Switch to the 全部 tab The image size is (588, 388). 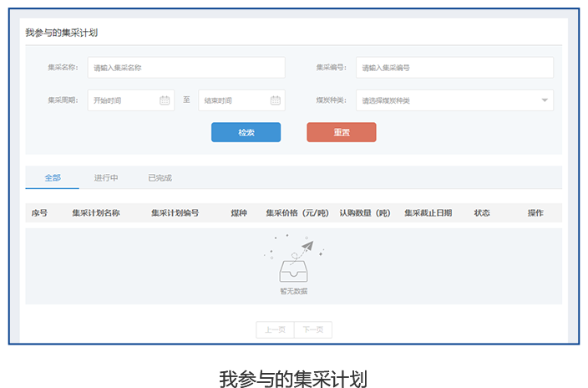53,178
